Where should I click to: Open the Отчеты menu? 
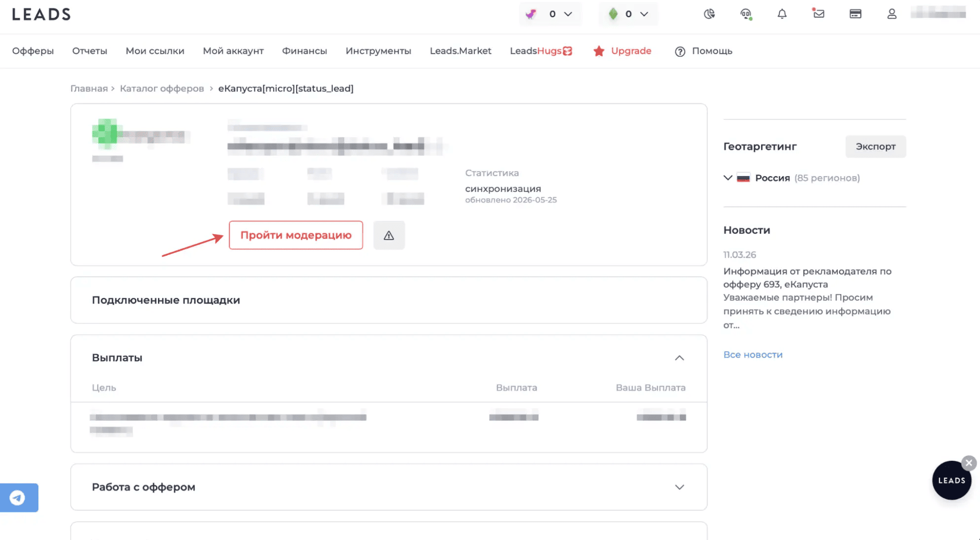pyautogui.click(x=90, y=51)
